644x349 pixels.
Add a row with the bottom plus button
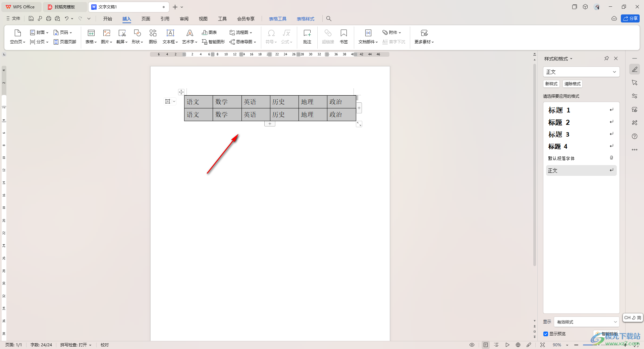pyautogui.click(x=270, y=124)
